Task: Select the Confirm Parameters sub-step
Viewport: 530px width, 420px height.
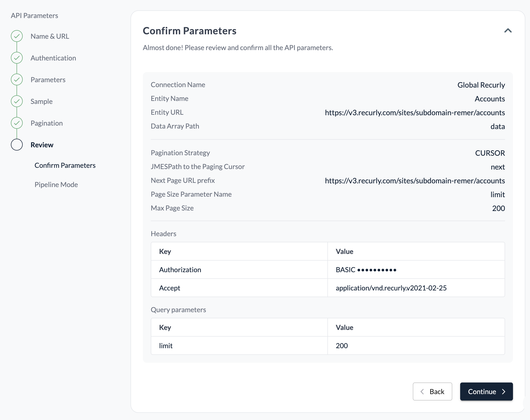Action: pos(65,165)
